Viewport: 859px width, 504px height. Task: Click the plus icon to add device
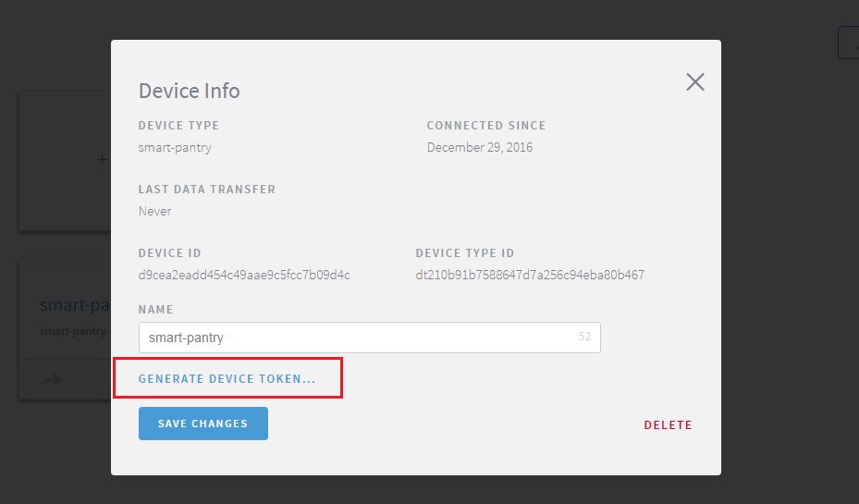102,159
